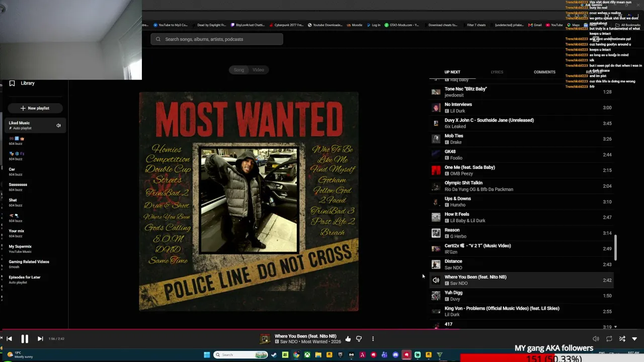Image resolution: width=644 pixels, height=362 pixels.
Task: Open the weather widget showing Mostly sunny
Action: click(x=20, y=355)
